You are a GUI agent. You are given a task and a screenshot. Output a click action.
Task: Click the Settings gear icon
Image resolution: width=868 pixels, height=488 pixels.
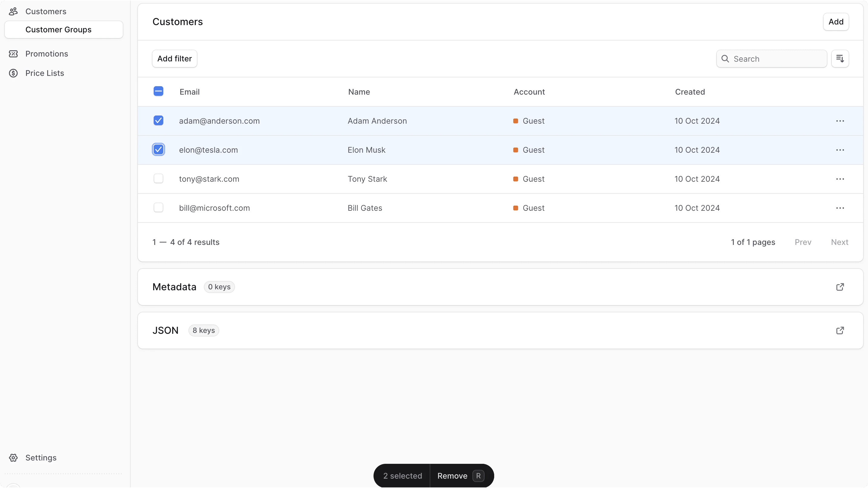[x=13, y=458]
